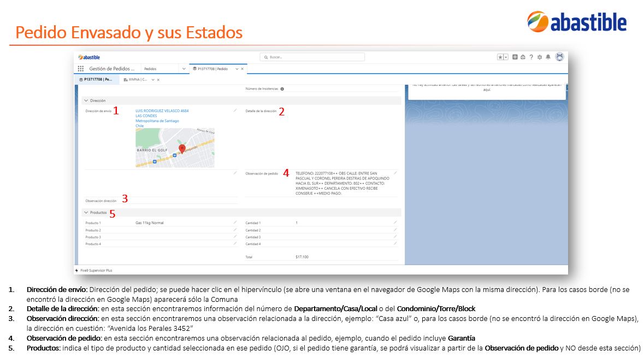Edit the Observación de pedido field pencil
The height and width of the screenshot is (362, 644).
(x=395, y=173)
